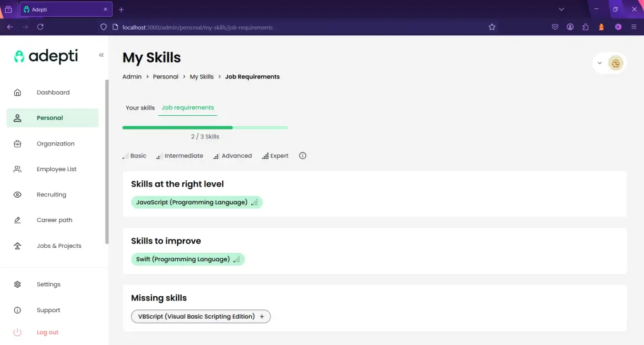Open the skill level info icon
644x345 pixels.
pos(303,156)
